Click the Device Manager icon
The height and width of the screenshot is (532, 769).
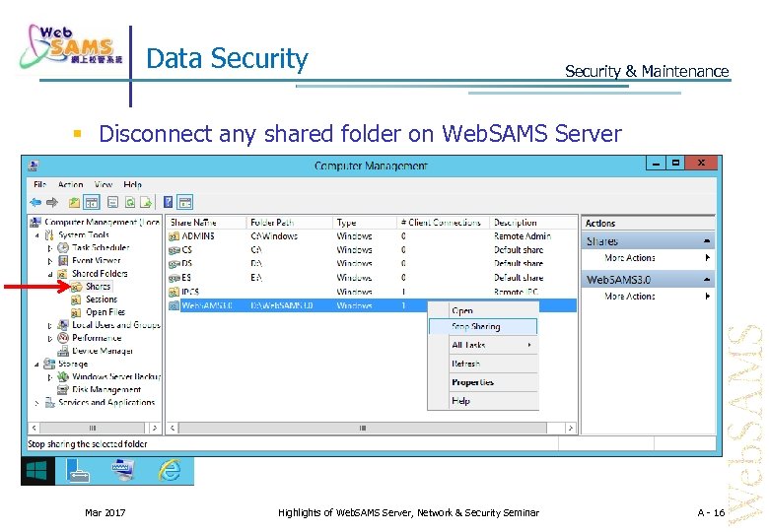point(63,351)
